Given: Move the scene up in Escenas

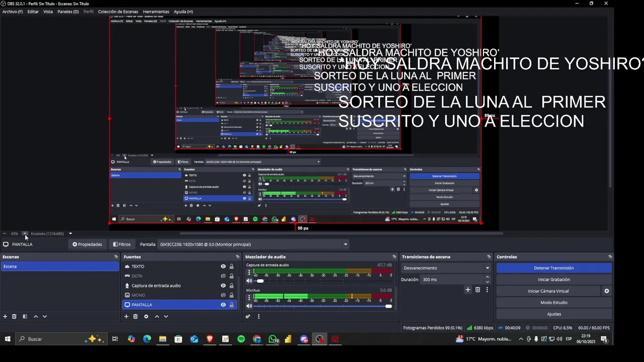Looking at the screenshot, I should [x=35, y=317].
